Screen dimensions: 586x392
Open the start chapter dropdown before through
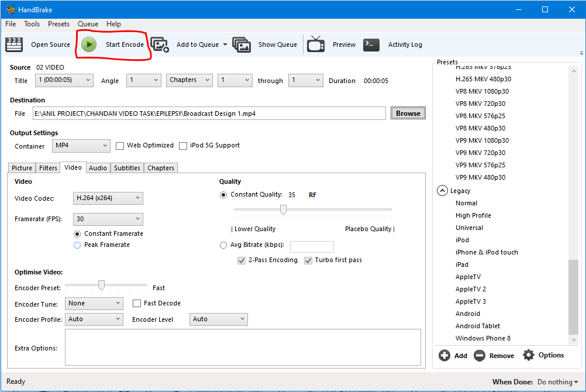click(235, 80)
